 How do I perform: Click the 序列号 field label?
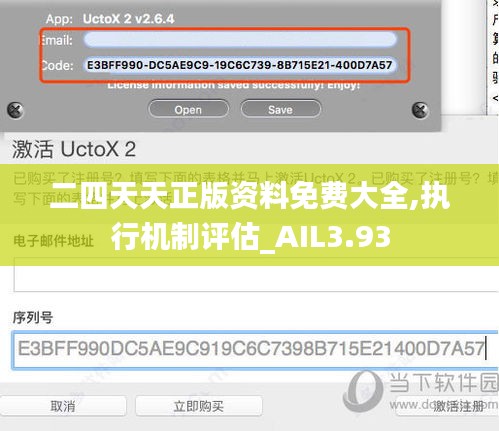(x=33, y=317)
